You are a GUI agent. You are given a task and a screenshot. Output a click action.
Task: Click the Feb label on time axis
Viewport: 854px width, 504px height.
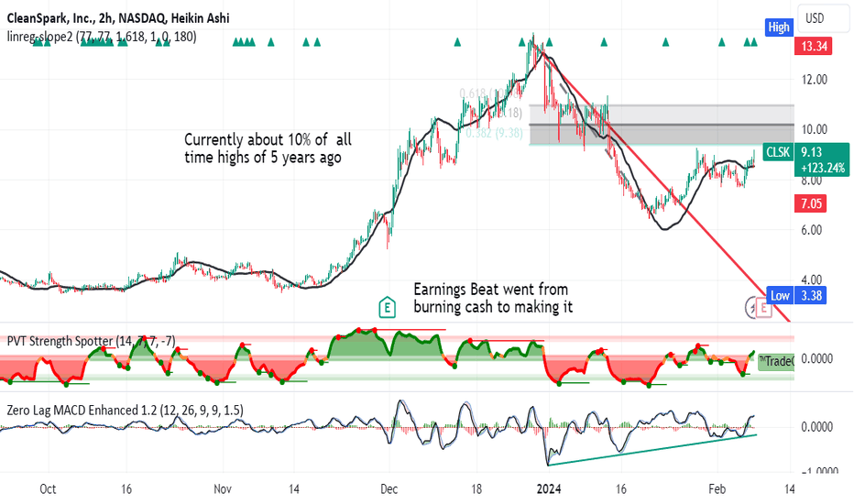pyautogui.click(x=717, y=488)
